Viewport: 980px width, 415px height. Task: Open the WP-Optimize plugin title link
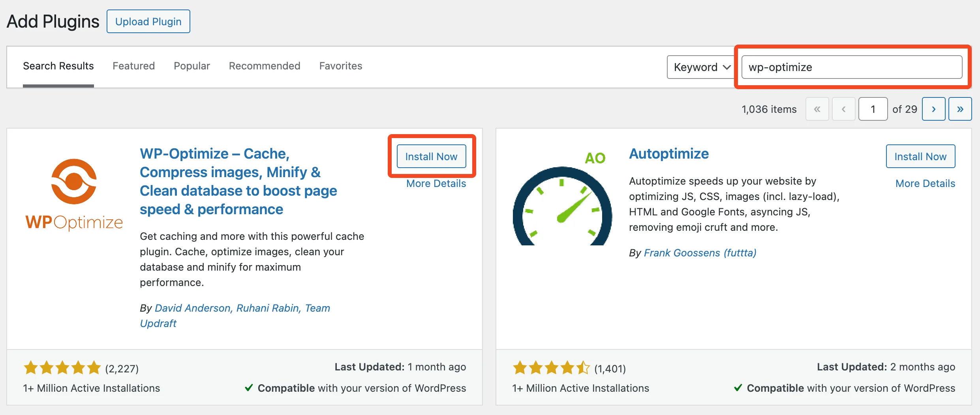[x=238, y=181]
